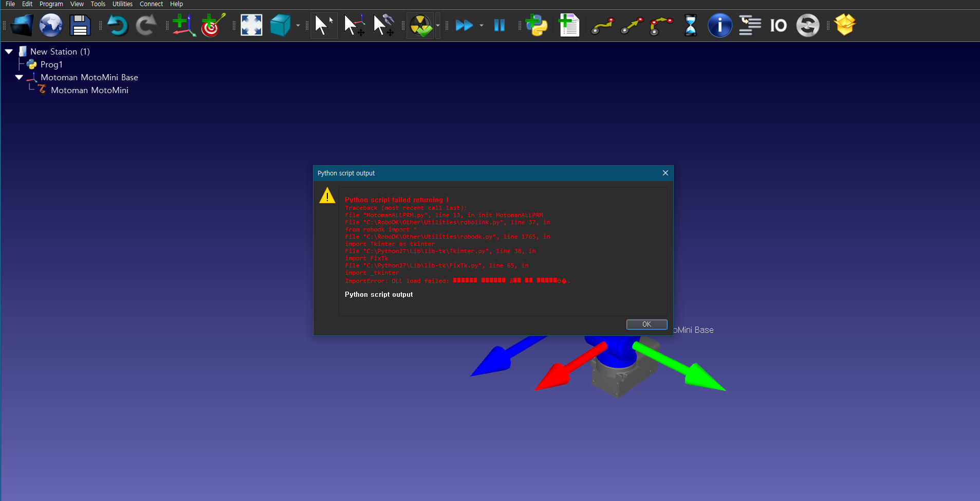Image resolution: width=980 pixels, height=501 pixels.
Task: Pause the simulation
Action: (x=499, y=25)
